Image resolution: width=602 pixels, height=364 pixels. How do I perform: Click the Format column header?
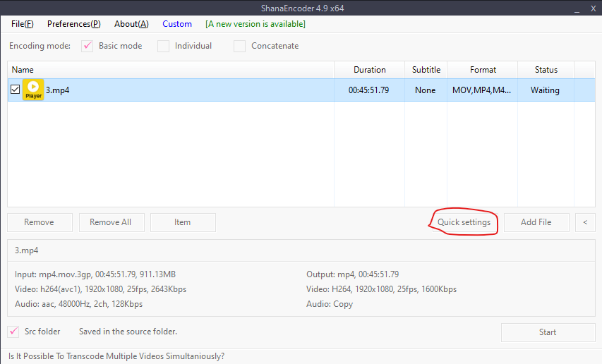point(483,70)
